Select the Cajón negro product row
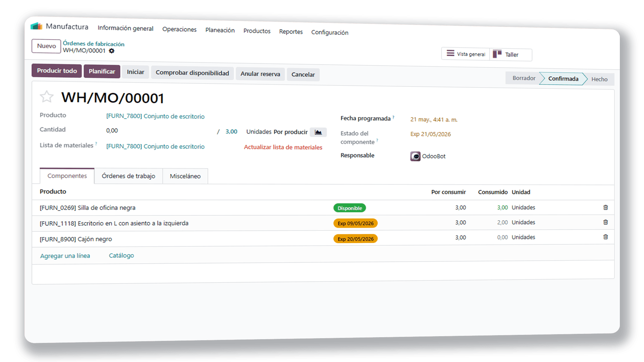 323,238
